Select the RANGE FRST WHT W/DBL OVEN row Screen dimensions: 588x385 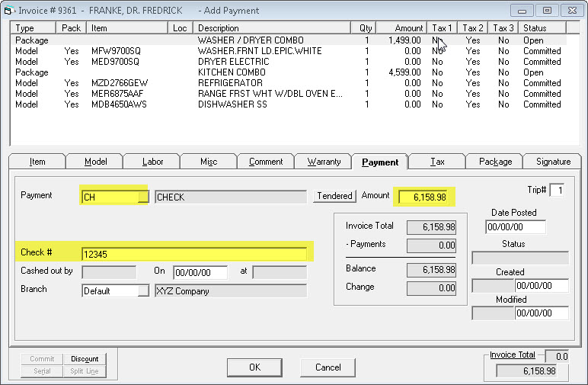[x=289, y=94]
